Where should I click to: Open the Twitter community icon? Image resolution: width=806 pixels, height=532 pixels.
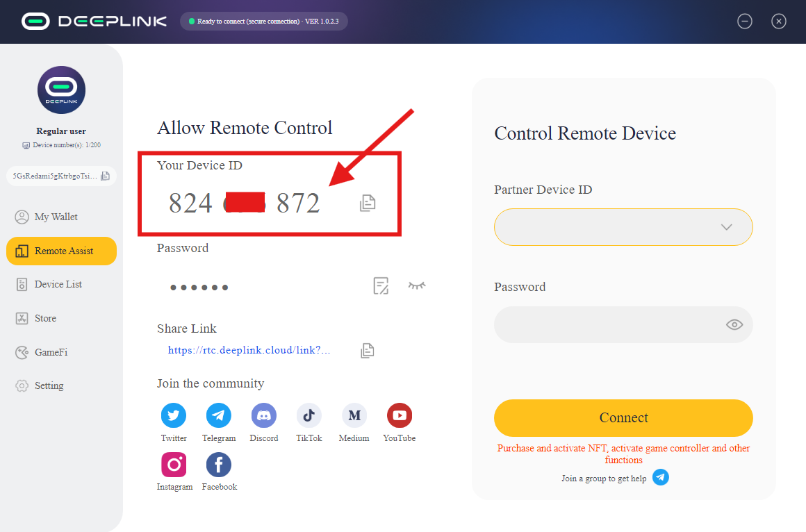[x=174, y=415]
